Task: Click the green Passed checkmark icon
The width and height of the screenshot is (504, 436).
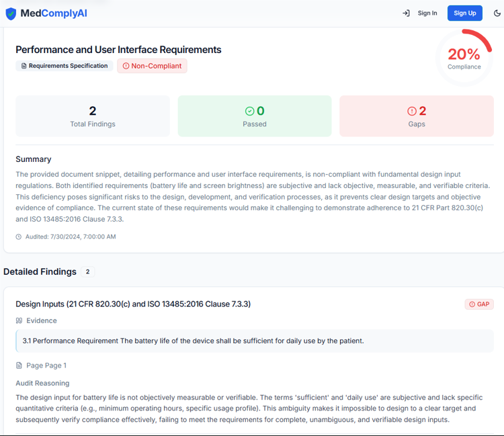Action: [250, 111]
